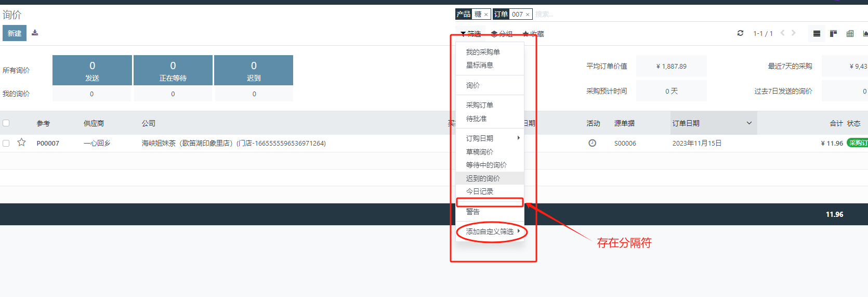868x297 pixels.
Task: Select 迟到的询价 filter in menu
Action: (x=483, y=178)
